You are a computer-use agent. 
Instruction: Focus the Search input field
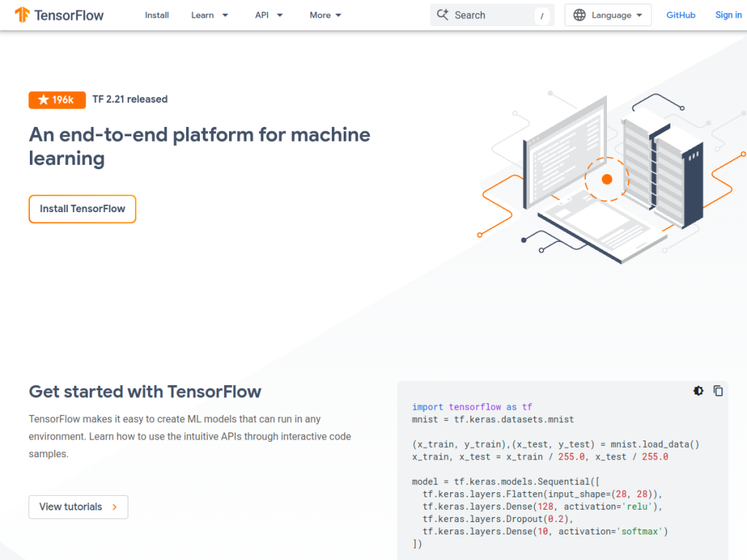(x=492, y=15)
